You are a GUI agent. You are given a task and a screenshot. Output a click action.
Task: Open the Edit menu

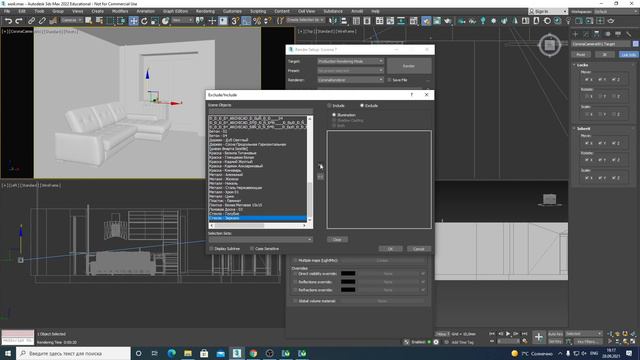pos(22,11)
